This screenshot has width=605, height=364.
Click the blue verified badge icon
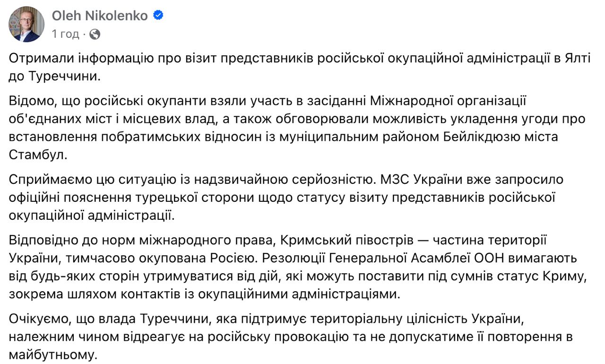pyautogui.click(x=158, y=16)
